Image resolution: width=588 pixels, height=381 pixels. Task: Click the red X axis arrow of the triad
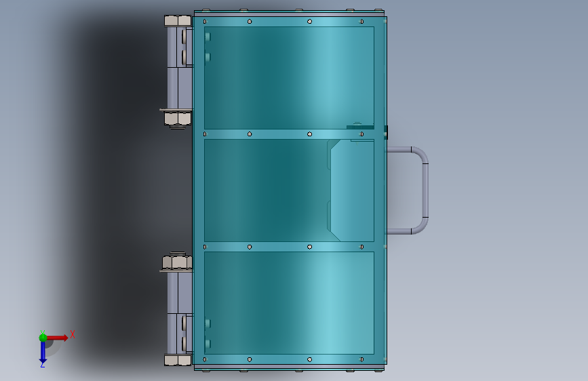tap(57, 338)
